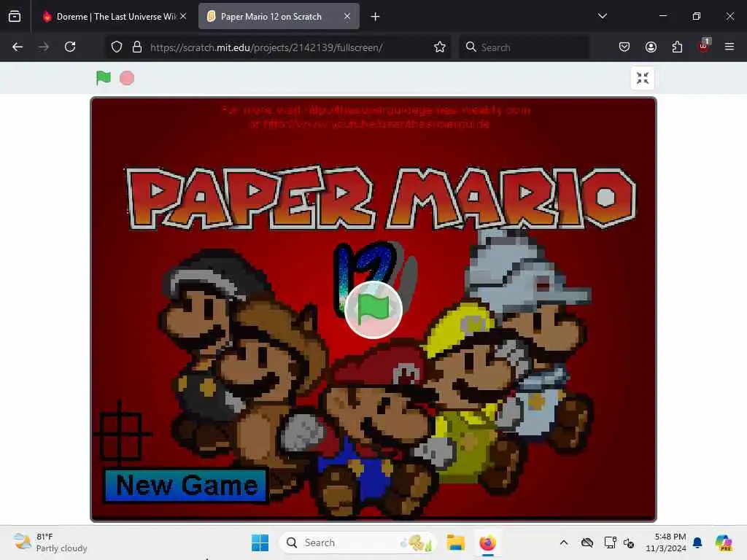Screen dimensions: 747x560
Task: Open Firefox View icon in the tab bar
Action: pyautogui.click(x=15, y=17)
